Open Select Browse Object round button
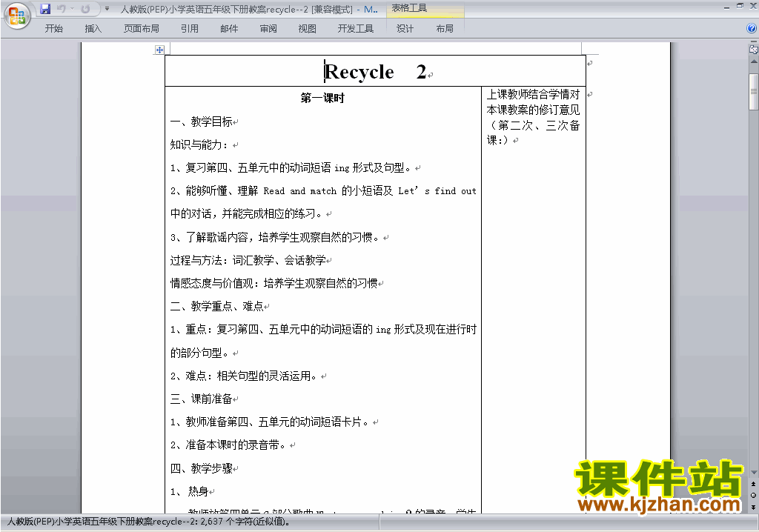Viewport: 759px width, 532px height. [754, 495]
